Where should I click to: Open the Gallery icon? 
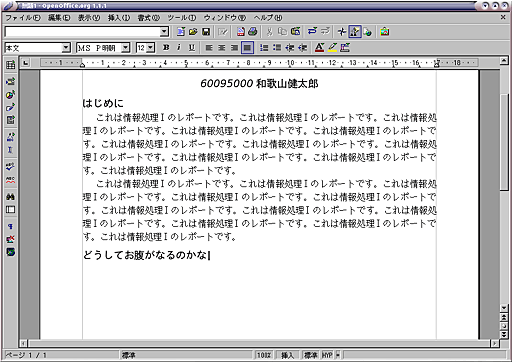(x=384, y=32)
